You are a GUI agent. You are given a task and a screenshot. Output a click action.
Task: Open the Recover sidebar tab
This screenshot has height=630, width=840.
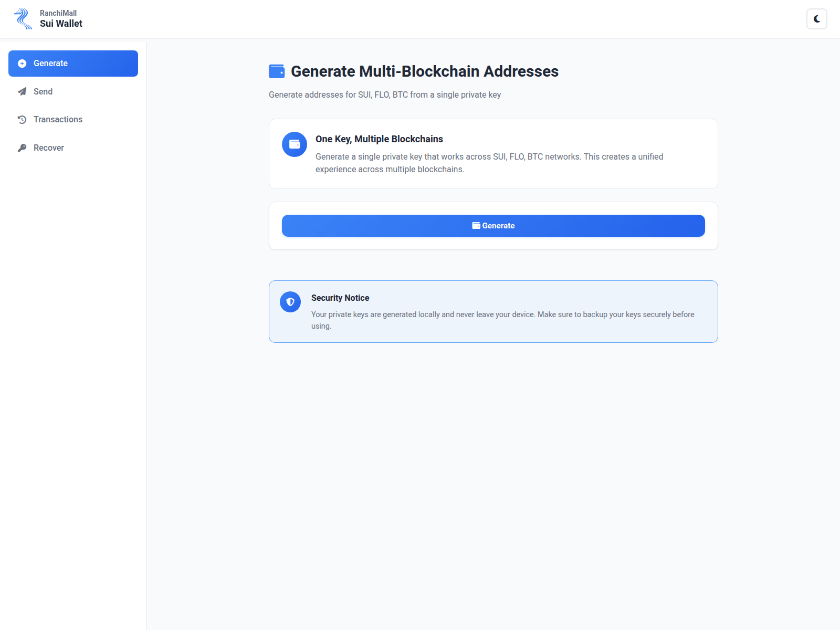(x=73, y=148)
